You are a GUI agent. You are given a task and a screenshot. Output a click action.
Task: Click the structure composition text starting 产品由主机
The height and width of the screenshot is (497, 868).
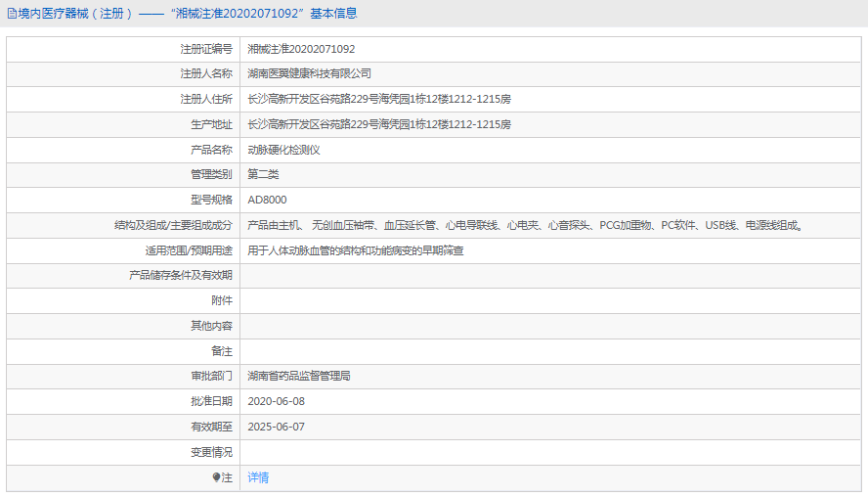tap(525, 225)
